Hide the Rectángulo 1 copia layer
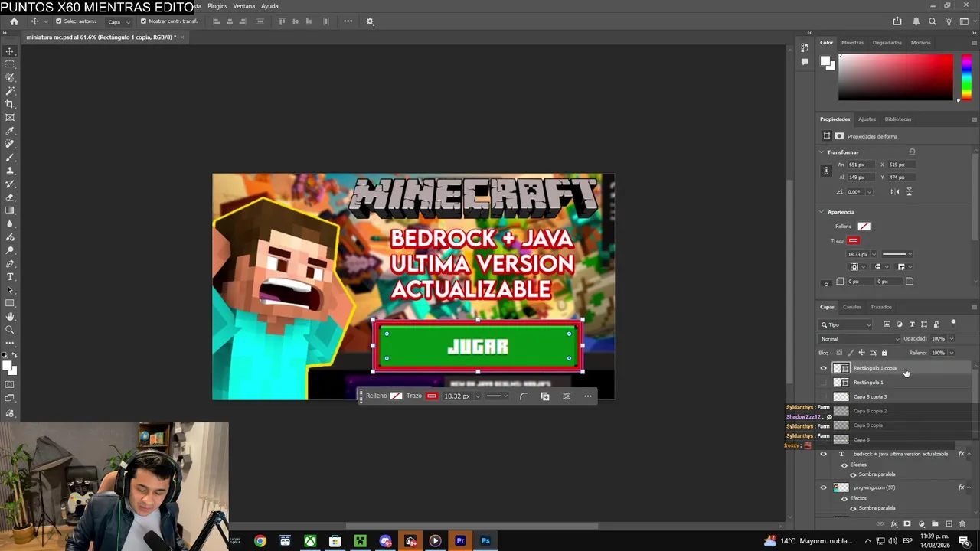Screen dimensions: 980x551 [824, 368]
